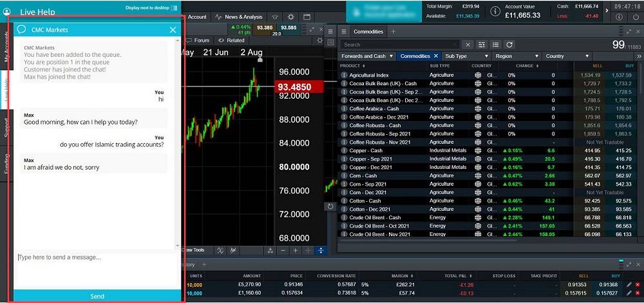
Task: Select the Commodities panel tab
Action: (368, 32)
